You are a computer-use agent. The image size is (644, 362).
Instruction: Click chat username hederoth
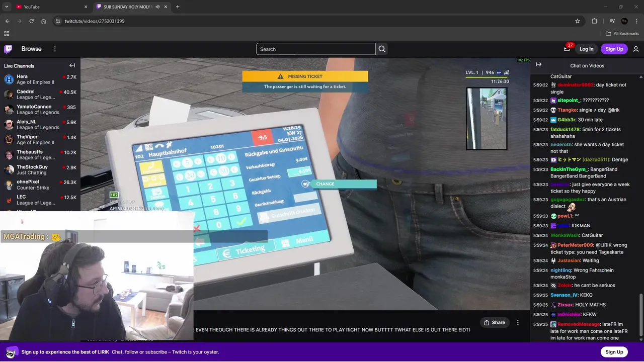tap(561, 144)
